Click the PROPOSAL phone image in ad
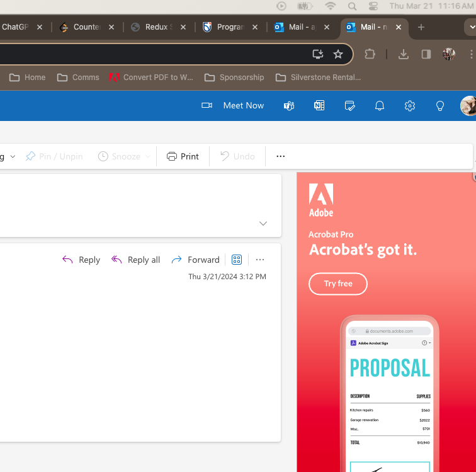The width and height of the screenshot is (476, 472). pos(390,394)
